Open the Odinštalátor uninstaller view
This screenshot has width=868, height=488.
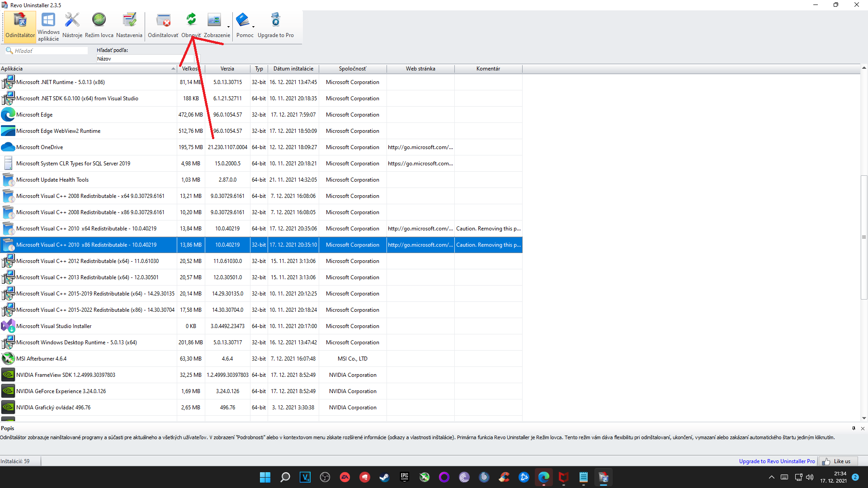(x=20, y=26)
